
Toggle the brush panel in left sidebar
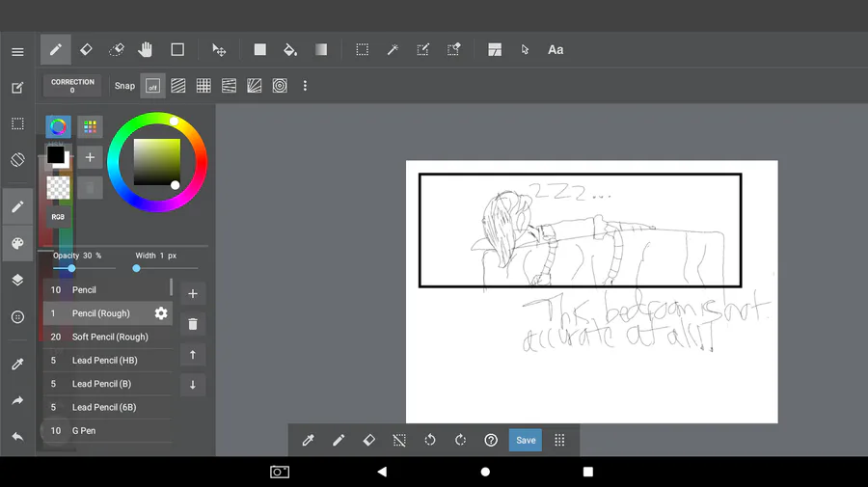click(17, 206)
